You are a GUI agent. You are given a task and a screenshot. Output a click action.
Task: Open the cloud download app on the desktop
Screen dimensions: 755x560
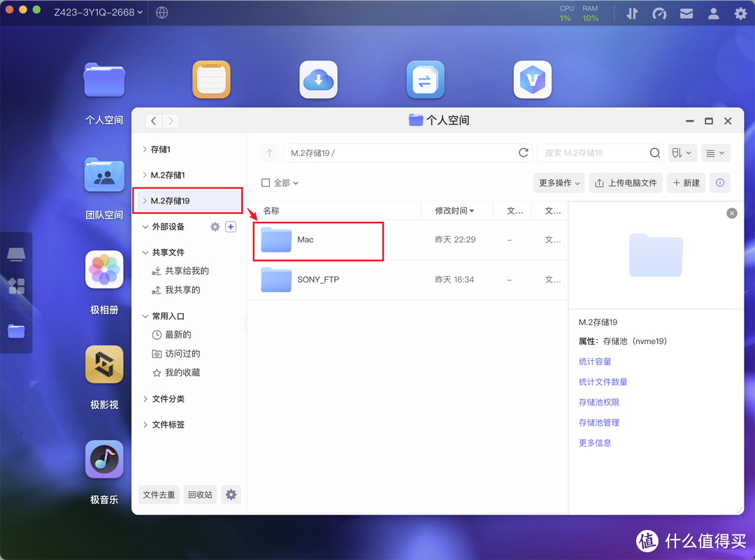[x=318, y=80]
